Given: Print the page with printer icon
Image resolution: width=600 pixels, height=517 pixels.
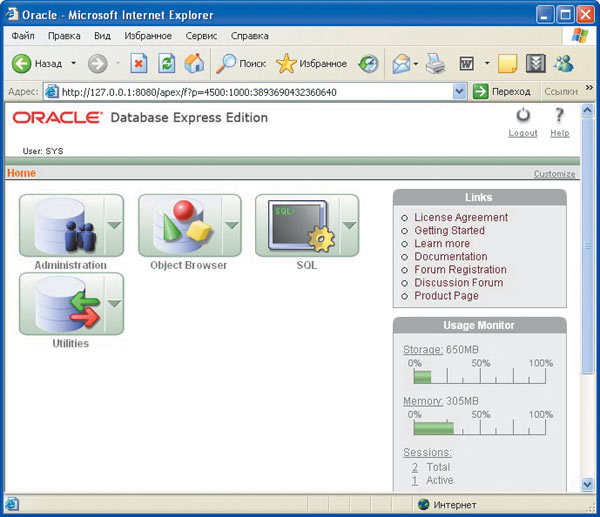Looking at the screenshot, I should (x=435, y=63).
